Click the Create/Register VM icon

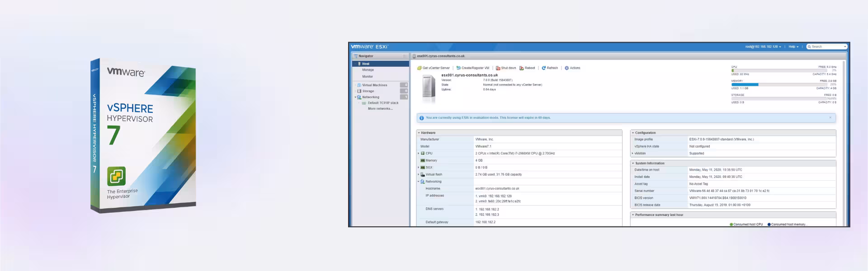tap(458, 68)
